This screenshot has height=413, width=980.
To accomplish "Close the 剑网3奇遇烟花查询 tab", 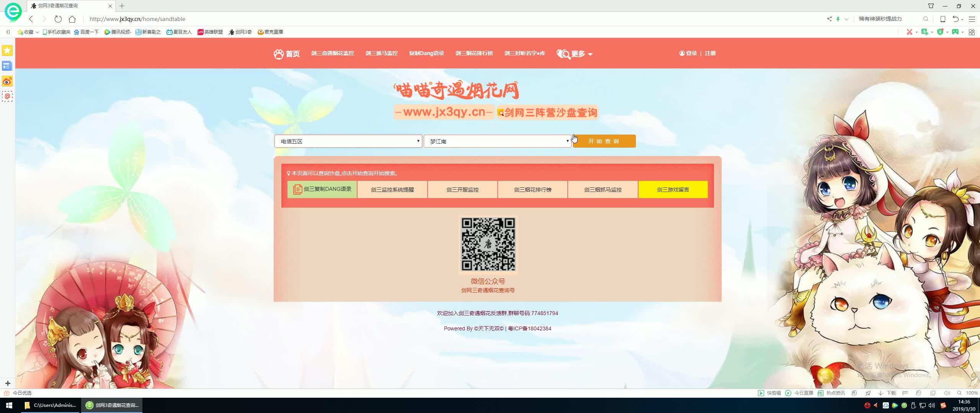I will [x=110, y=6].
